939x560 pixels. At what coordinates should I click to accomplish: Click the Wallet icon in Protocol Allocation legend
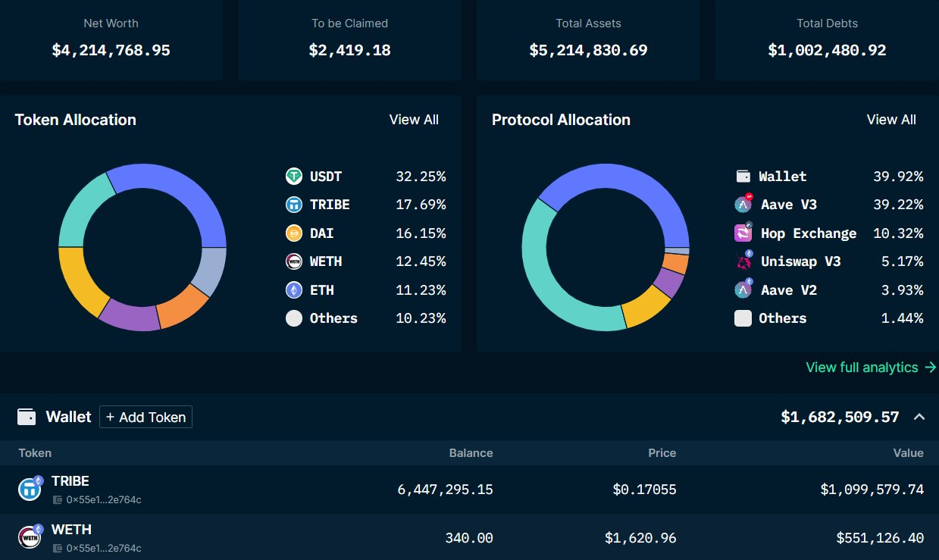coord(743,177)
